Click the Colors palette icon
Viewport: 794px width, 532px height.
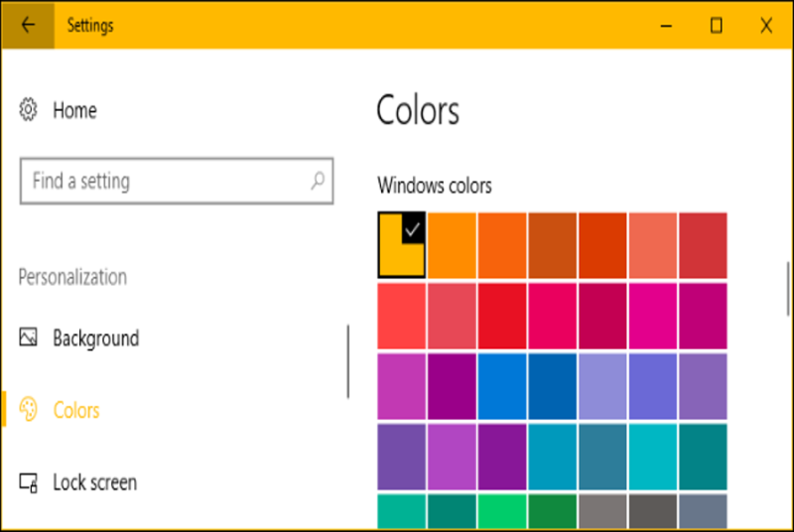(x=29, y=409)
